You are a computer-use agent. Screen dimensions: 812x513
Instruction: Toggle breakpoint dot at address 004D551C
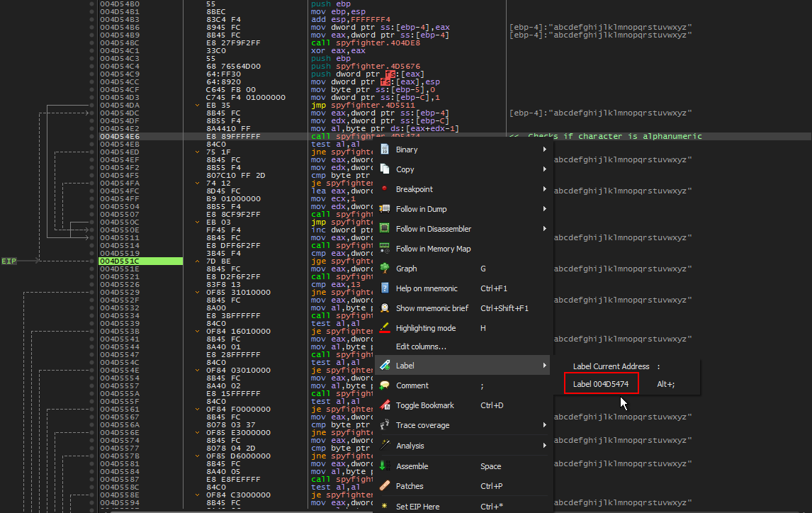(91, 261)
